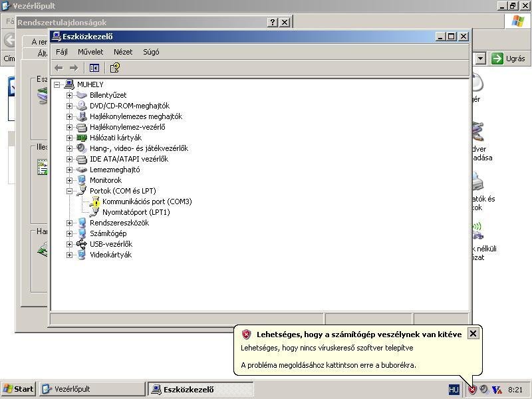Viewport: 532px width, 399px height.
Task: Click the Hajlékonylemez-vezérlő controller icon
Action: pos(81,127)
